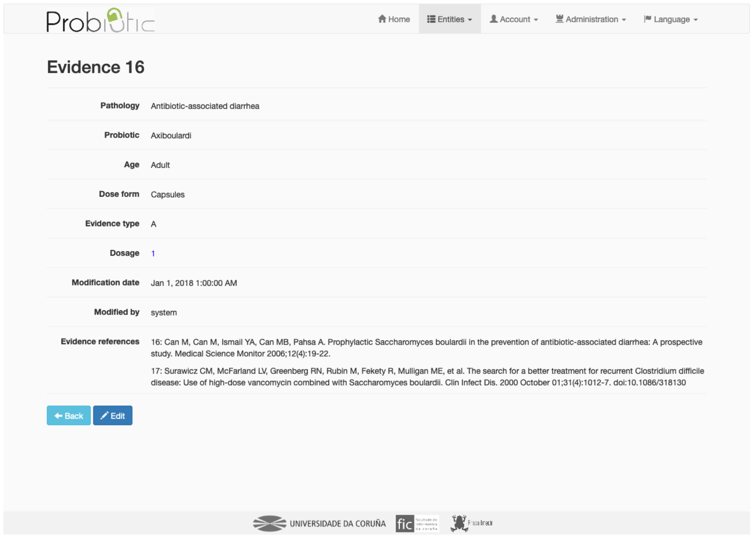Click the pencil icon on Edit button
Screen dimensions: 756x539
coord(104,416)
